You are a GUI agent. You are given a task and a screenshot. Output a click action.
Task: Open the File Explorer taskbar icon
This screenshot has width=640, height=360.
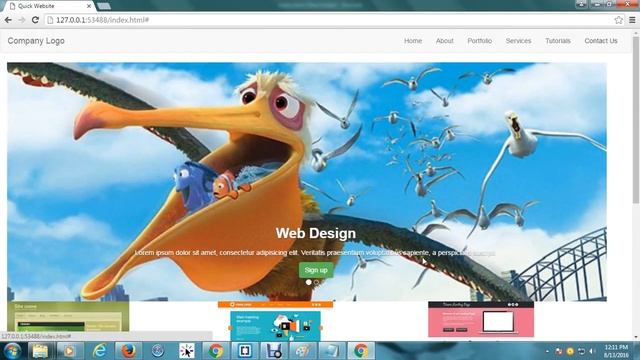(40, 351)
